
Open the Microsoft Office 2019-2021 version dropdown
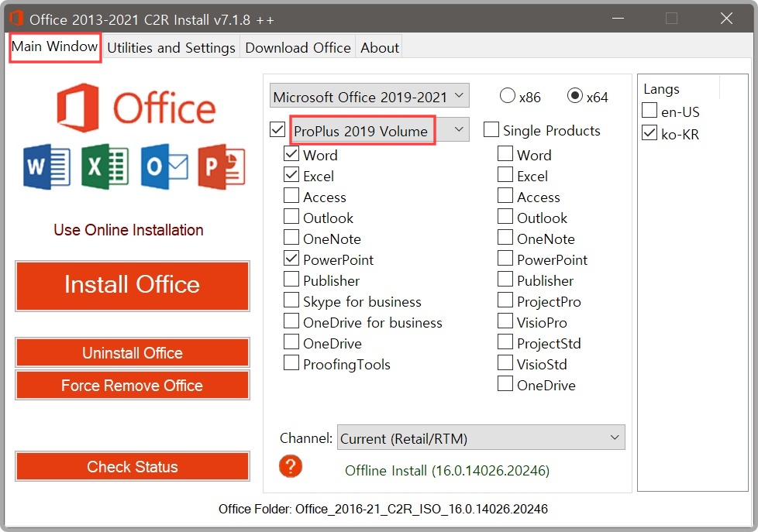pos(370,96)
